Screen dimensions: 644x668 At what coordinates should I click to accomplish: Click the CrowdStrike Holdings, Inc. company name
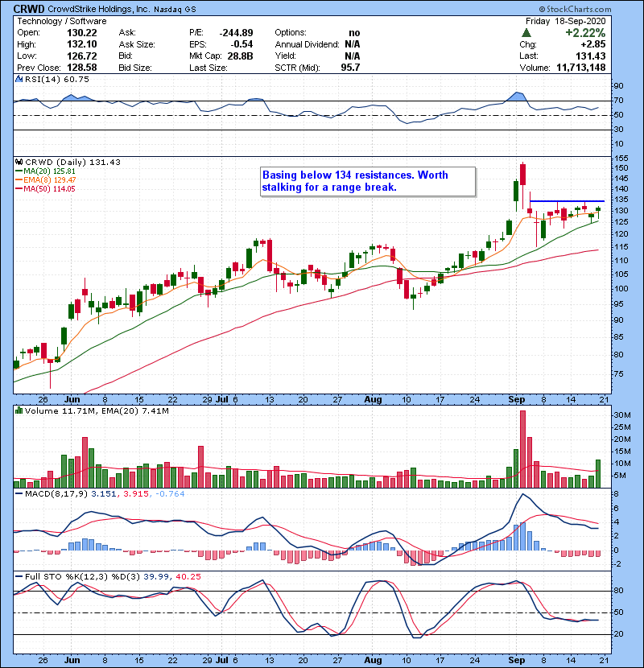[97, 9]
